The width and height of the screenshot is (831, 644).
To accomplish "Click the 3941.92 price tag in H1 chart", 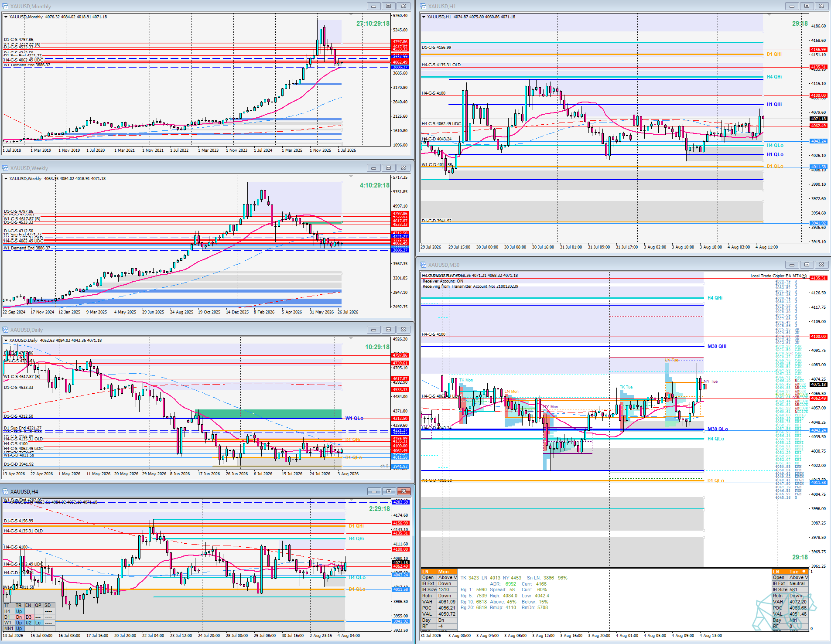I will [x=818, y=223].
